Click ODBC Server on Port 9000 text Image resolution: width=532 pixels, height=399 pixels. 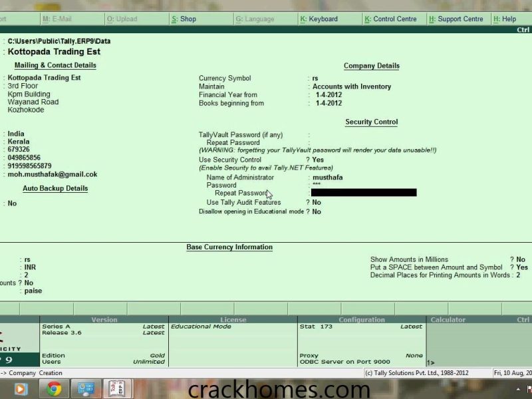click(344, 362)
